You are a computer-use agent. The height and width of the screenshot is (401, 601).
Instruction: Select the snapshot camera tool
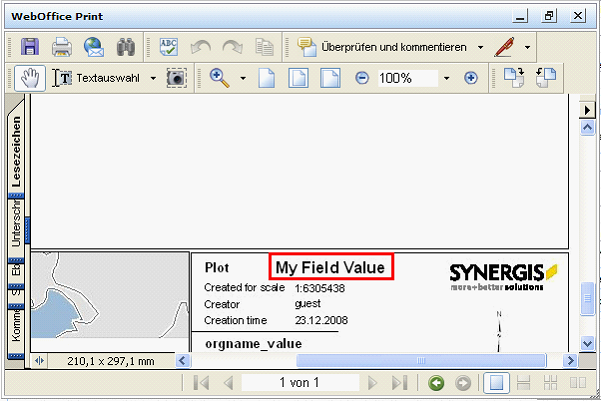[x=176, y=78]
